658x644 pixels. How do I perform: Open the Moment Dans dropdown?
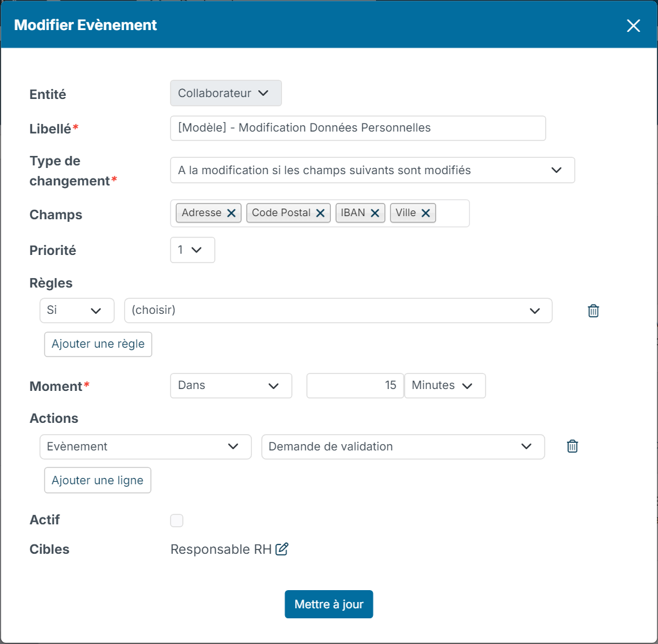[x=231, y=385]
